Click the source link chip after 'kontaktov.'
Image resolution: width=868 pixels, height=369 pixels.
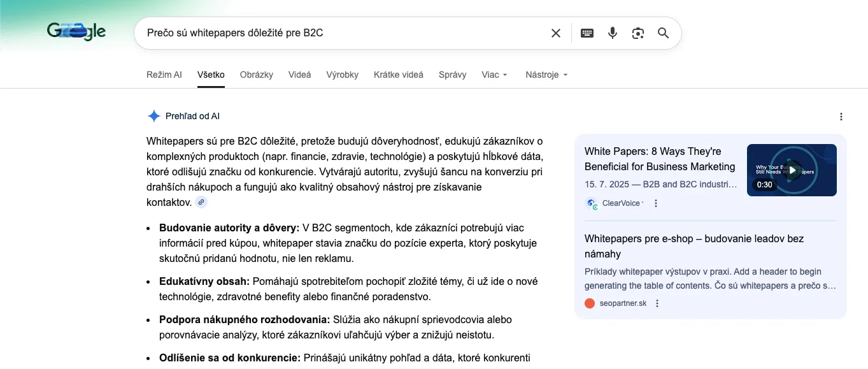pos(201,203)
